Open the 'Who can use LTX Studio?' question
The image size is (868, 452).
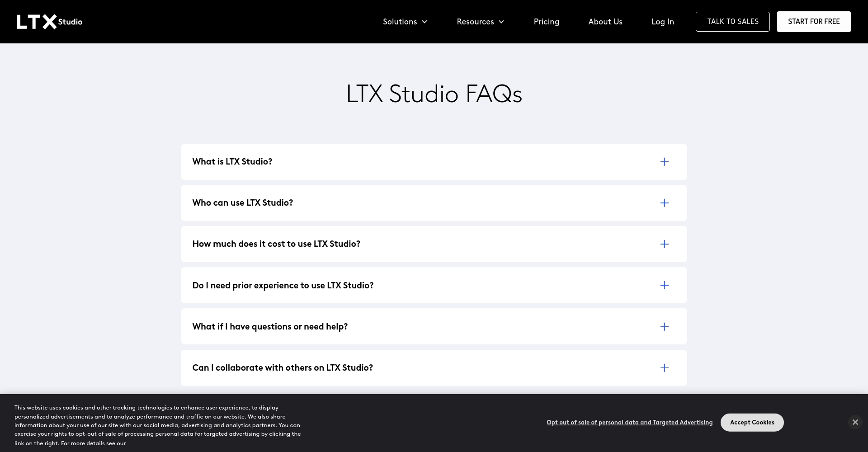434,203
